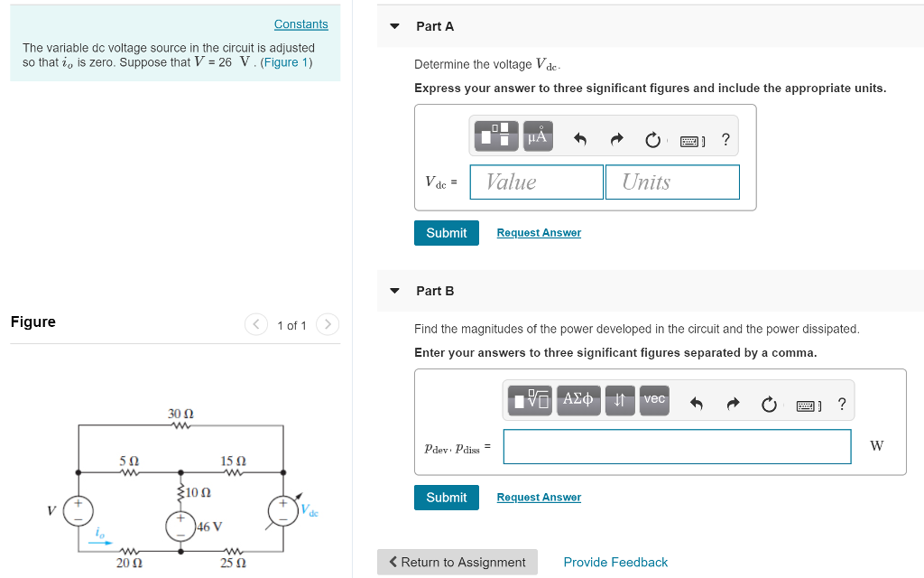Submit the answer for Part A

click(446, 232)
